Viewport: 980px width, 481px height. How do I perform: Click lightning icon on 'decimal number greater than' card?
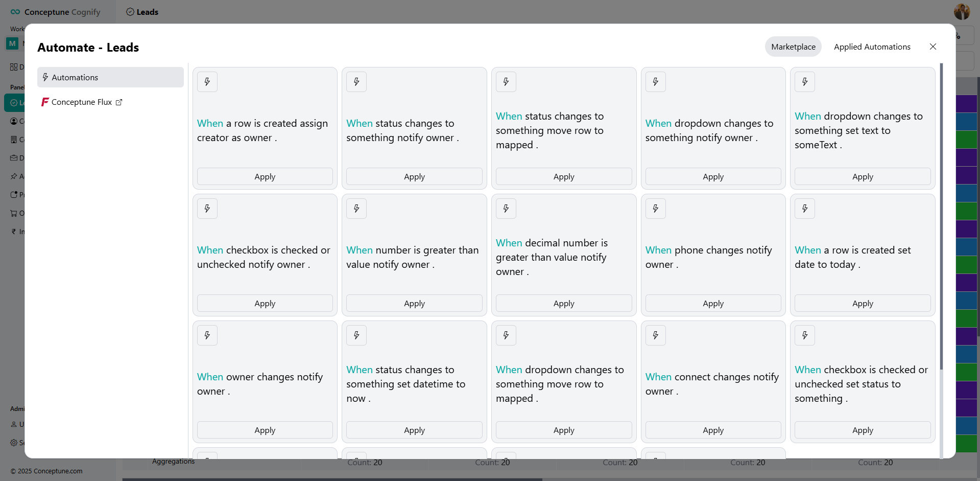506,209
